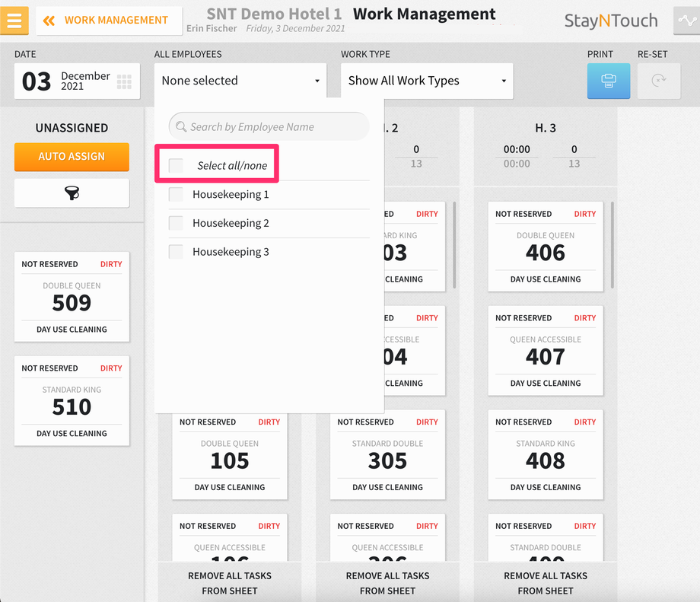
Task: Open the date picker calendar icon
Action: 124,81
